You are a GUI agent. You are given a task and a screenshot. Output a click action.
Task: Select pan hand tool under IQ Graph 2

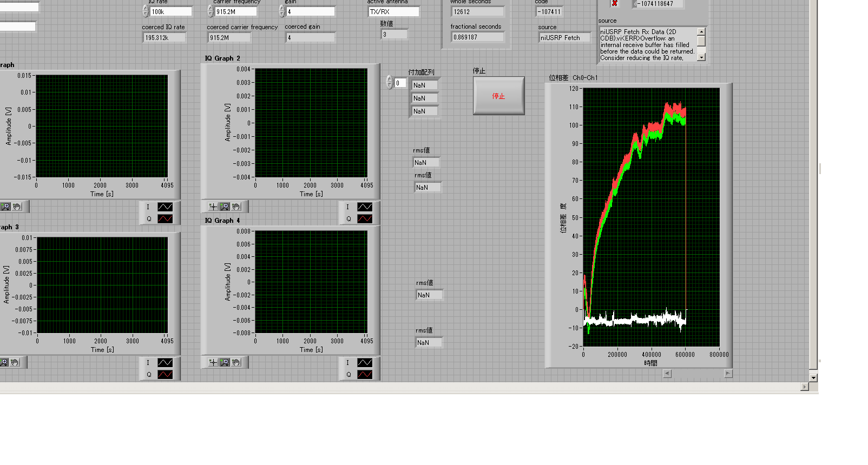point(236,207)
